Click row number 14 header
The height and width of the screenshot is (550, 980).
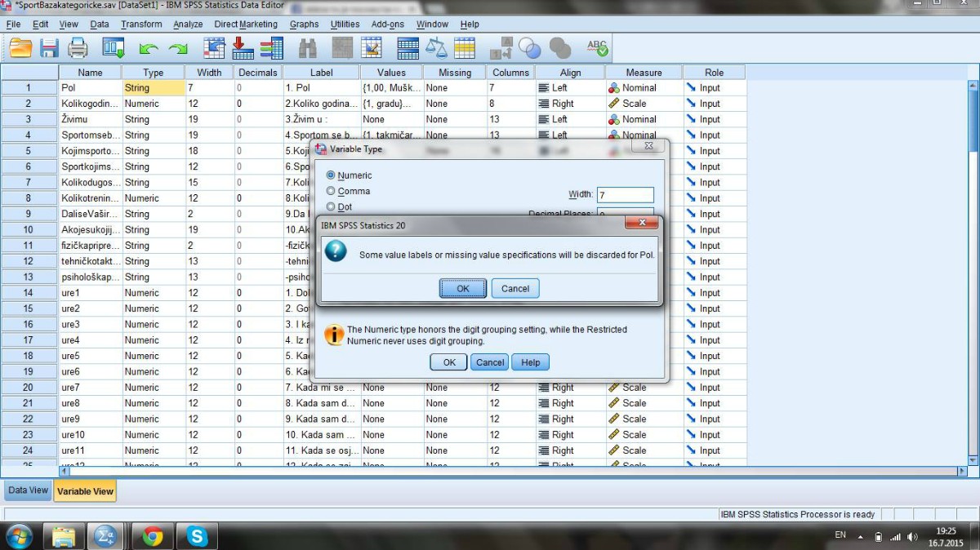tap(29, 293)
